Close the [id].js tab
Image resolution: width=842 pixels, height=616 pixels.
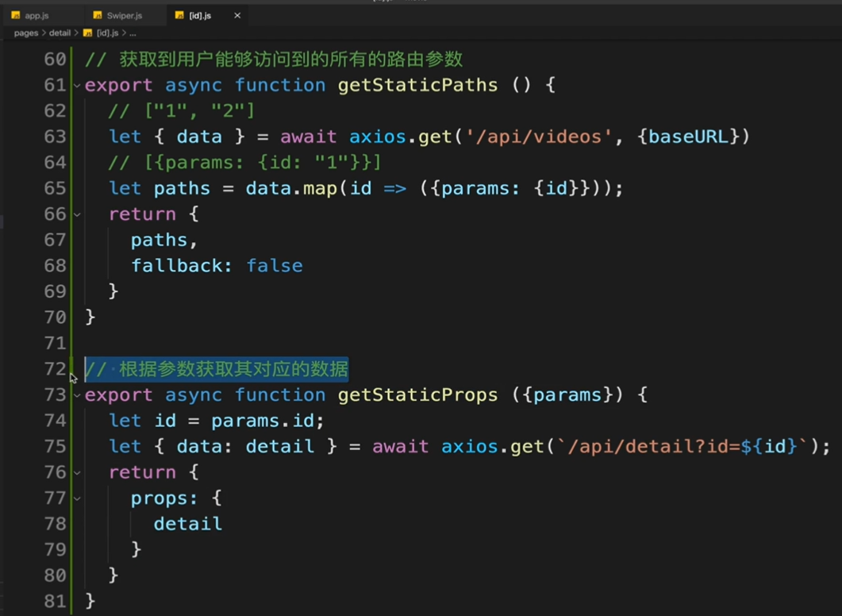pyautogui.click(x=237, y=16)
